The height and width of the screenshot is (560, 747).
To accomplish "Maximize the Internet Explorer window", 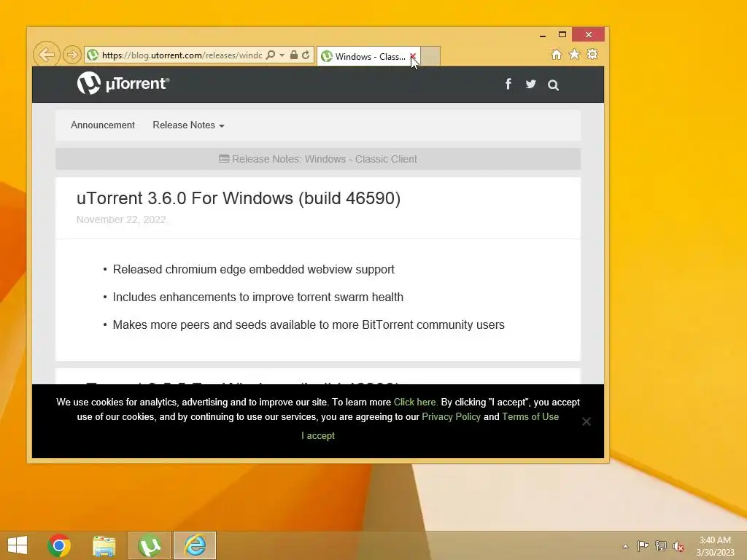I will (562, 35).
